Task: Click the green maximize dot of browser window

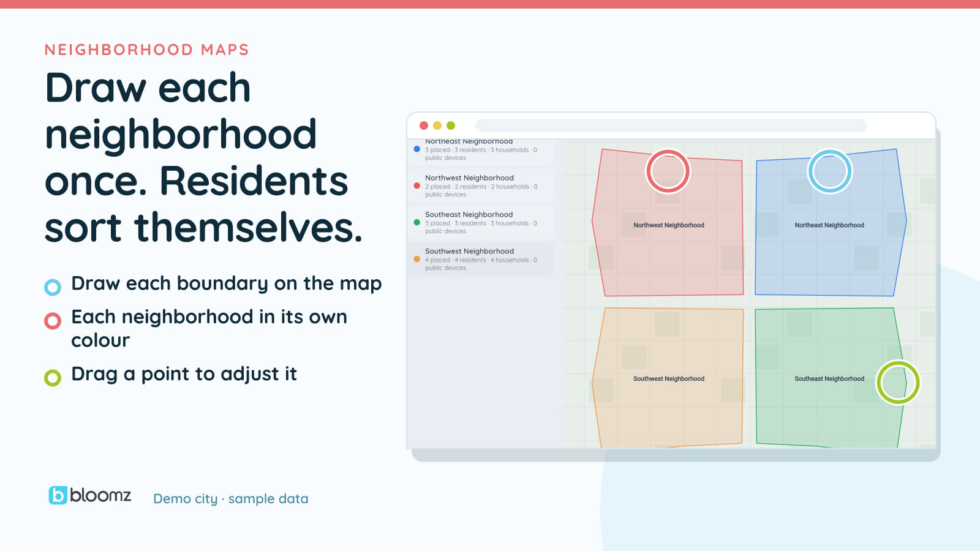Action: tap(451, 126)
